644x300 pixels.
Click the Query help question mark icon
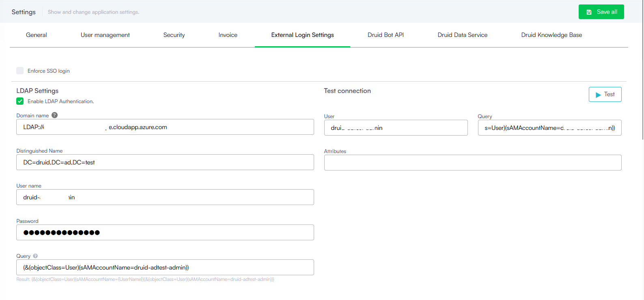coord(35,256)
